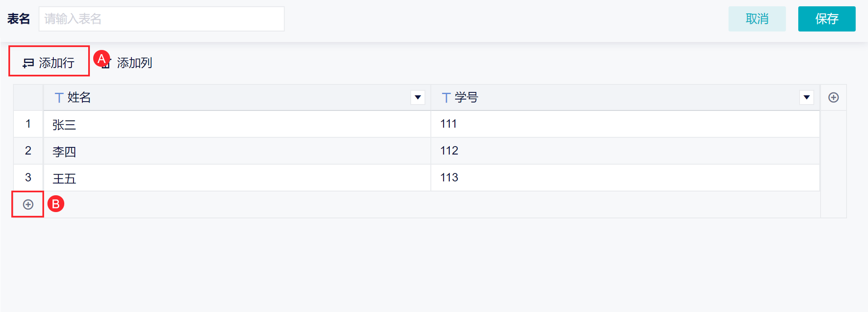Select the cell containing 张三

(x=237, y=124)
